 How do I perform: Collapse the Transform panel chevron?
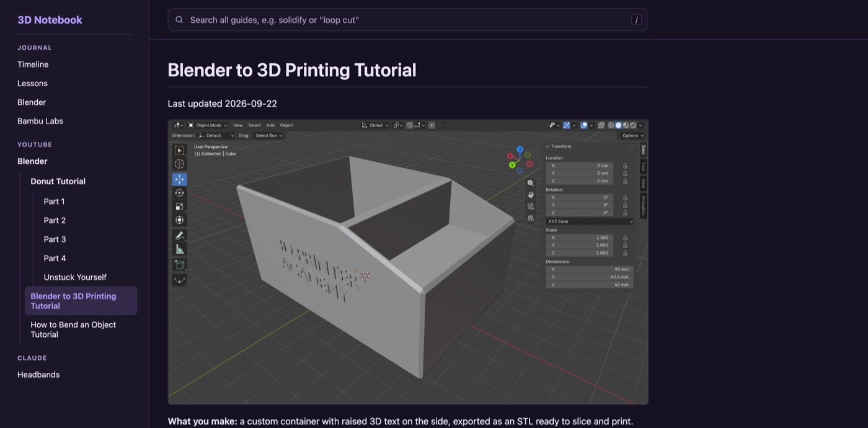coord(547,146)
